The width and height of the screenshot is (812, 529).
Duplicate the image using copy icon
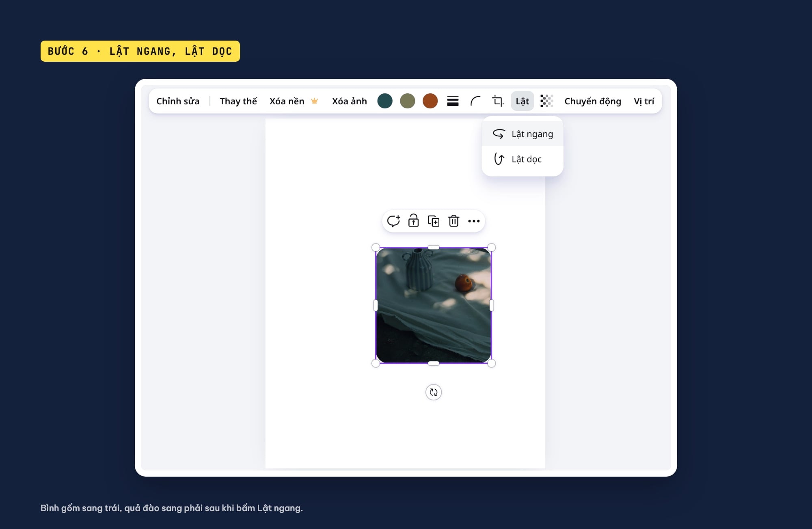pos(434,221)
